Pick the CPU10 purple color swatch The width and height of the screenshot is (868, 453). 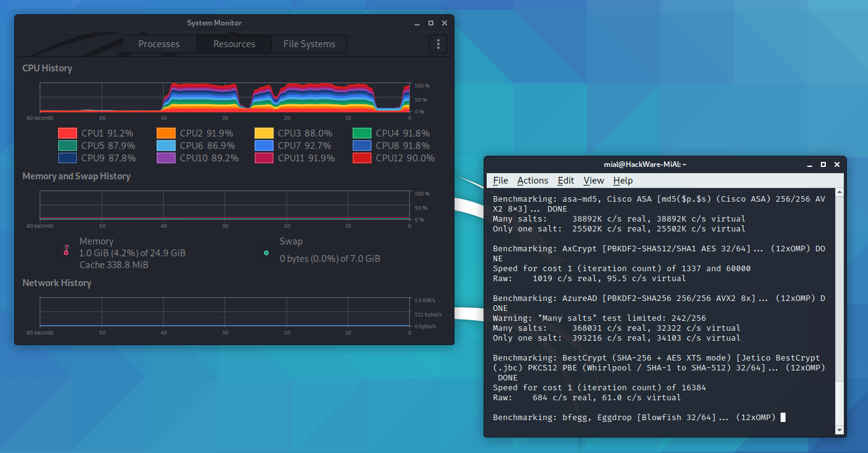click(166, 158)
